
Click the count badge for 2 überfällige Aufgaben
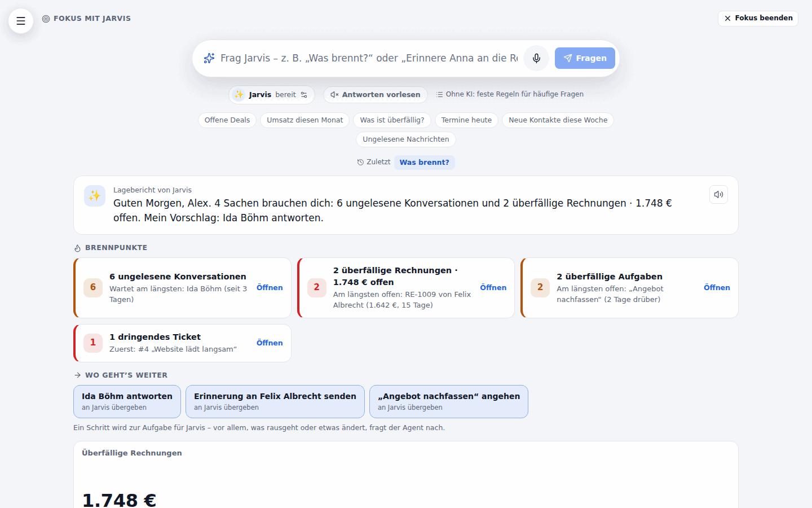click(x=540, y=287)
